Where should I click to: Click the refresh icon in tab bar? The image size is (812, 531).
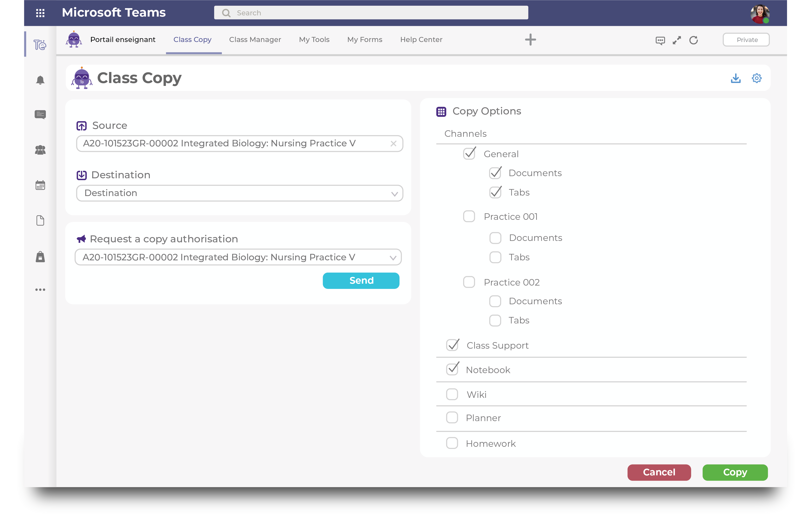pos(693,40)
